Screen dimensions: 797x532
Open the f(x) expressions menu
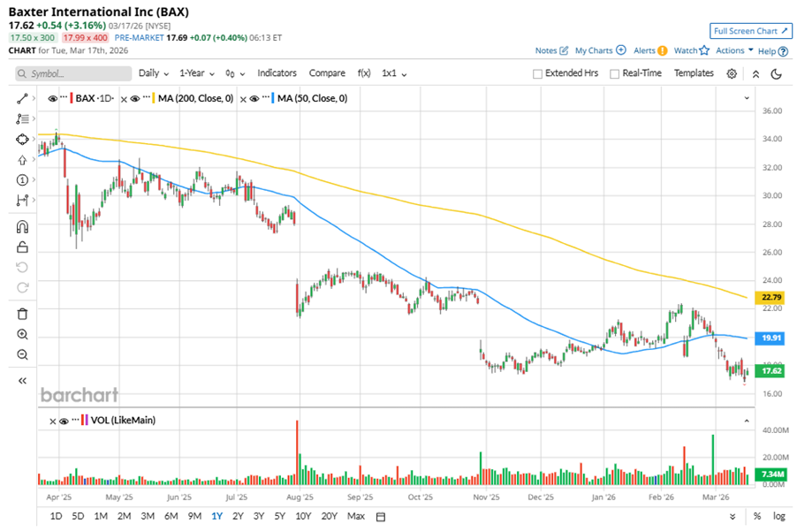[x=364, y=73]
